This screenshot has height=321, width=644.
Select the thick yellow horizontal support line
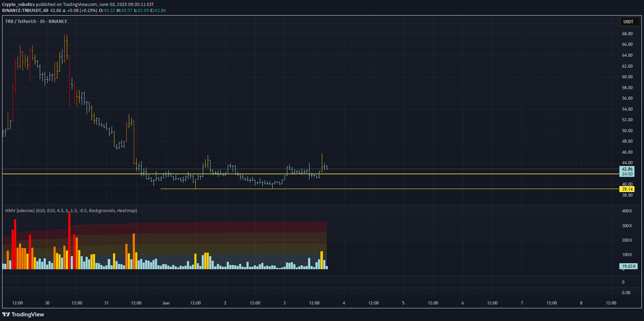point(311,174)
